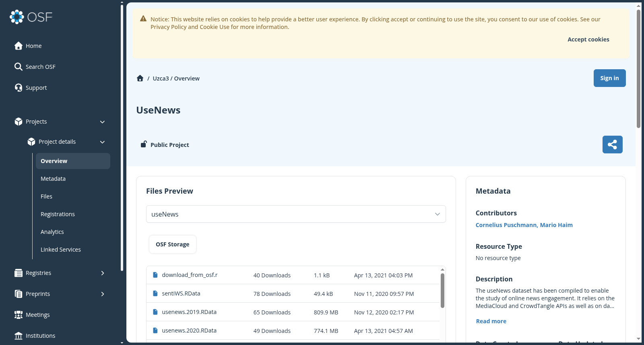Click file icon beside usenews.2020.RData

click(155, 331)
